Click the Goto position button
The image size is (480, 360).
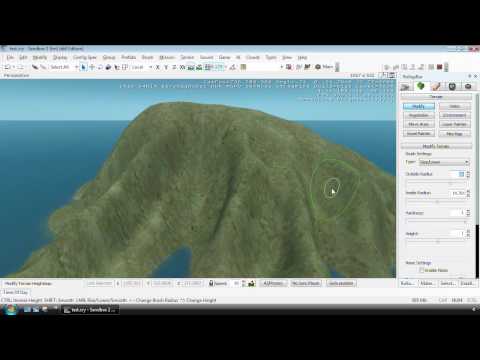click(341, 283)
